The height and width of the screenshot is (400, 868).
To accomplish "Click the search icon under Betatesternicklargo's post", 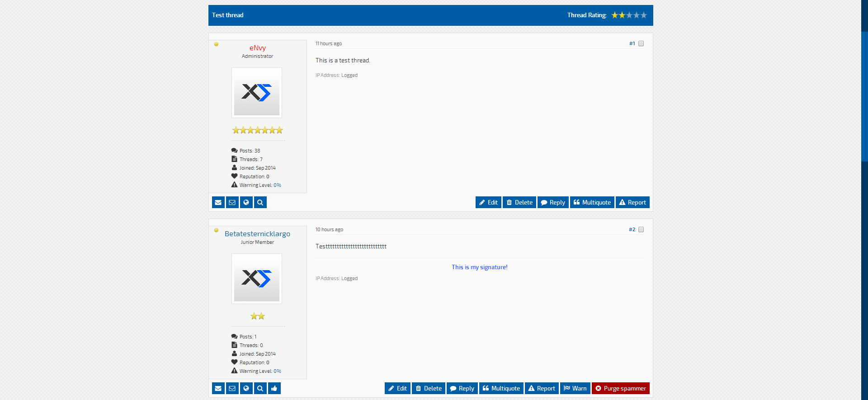I will click(x=260, y=388).
